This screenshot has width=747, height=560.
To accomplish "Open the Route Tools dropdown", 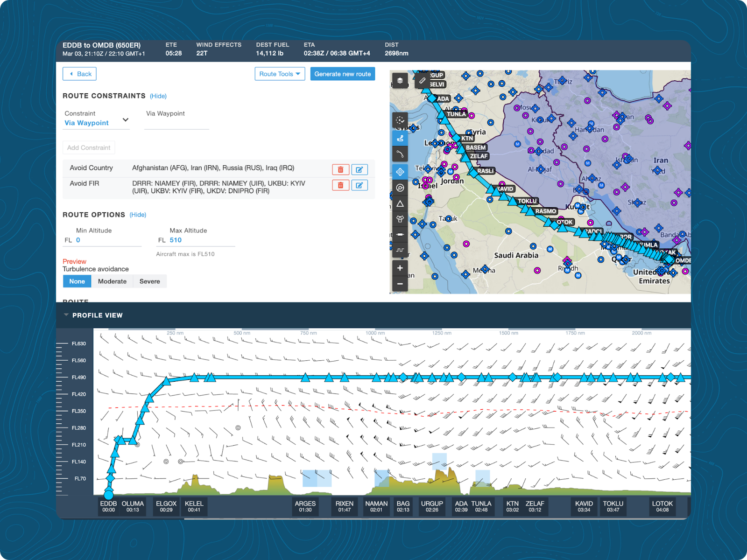I will click(280, 74).
